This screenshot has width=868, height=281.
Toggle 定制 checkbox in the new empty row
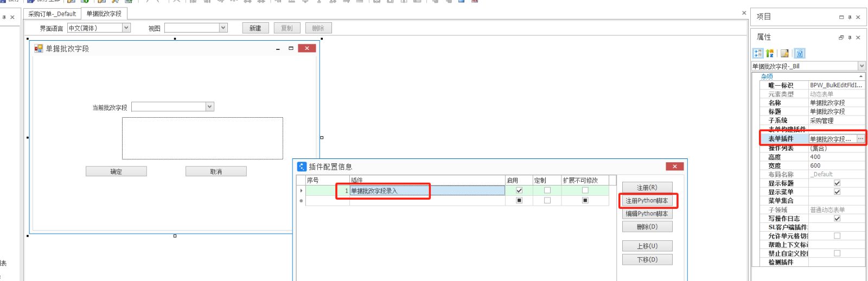point(547,201)
